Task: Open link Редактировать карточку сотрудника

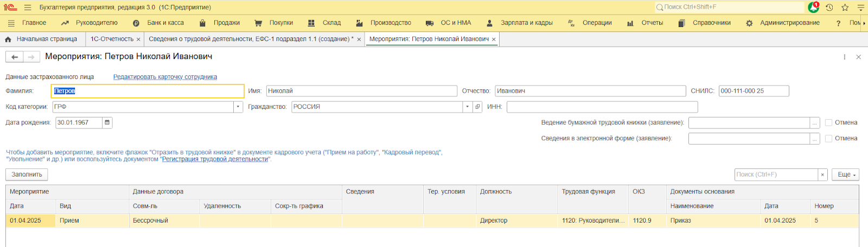Action: (165, 77)
